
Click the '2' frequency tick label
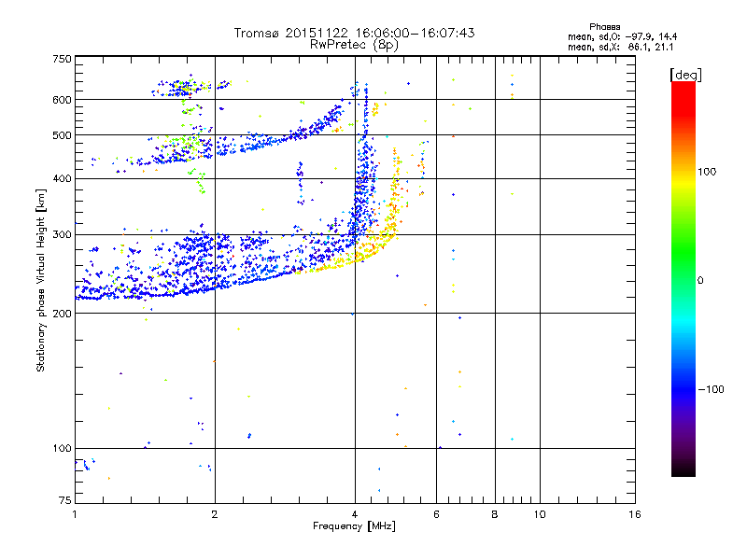point(215,514)
